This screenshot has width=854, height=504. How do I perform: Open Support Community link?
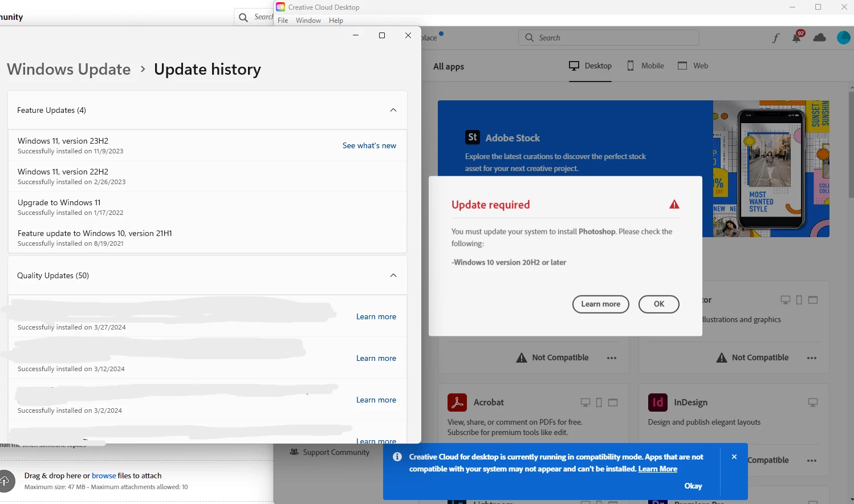336,452
